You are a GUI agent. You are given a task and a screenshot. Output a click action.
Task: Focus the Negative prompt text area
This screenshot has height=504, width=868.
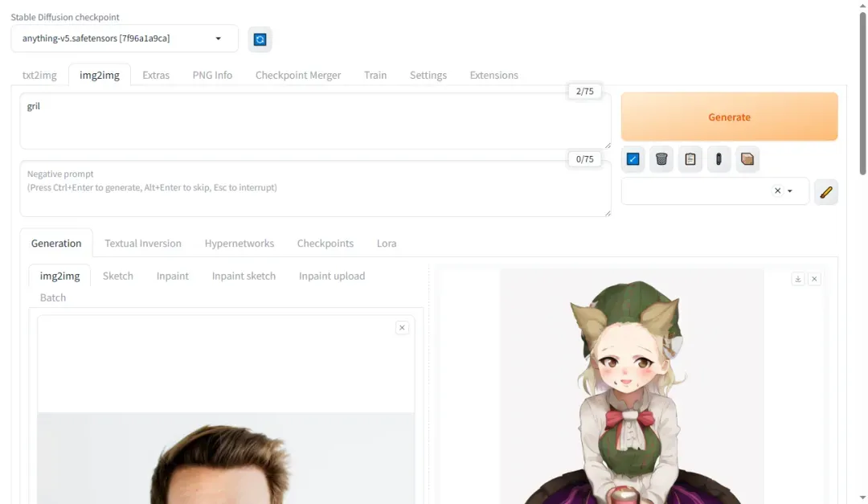[316, 188]
